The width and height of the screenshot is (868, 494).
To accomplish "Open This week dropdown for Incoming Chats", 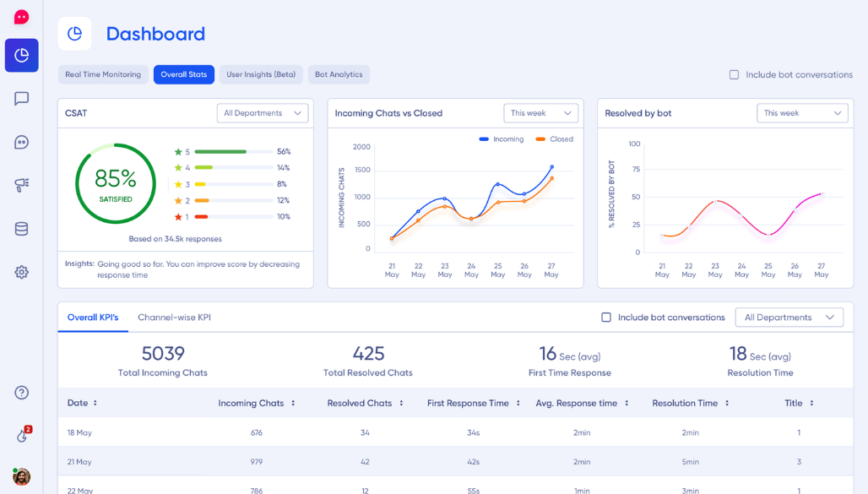I will [540, 113].
